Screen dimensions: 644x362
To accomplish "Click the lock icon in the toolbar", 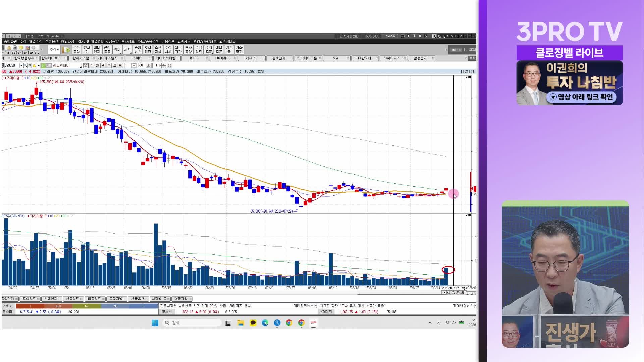I will point(9,48).
